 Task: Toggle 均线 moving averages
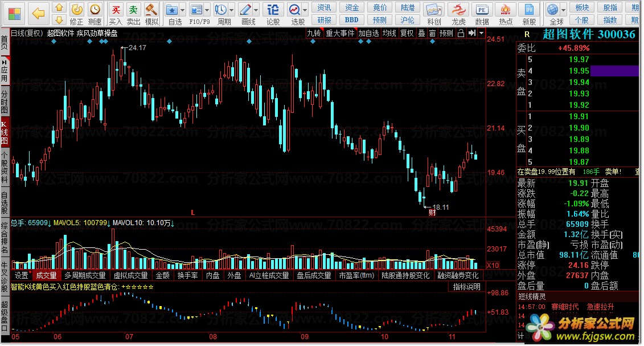tap(389, 33)
